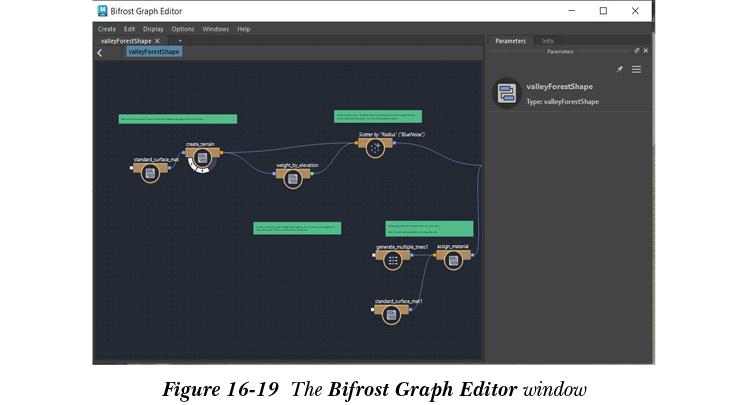The height and width of the screenshot is (405, 750).
Task: Navigate back using the left chevron arrow
Action: 100,53
